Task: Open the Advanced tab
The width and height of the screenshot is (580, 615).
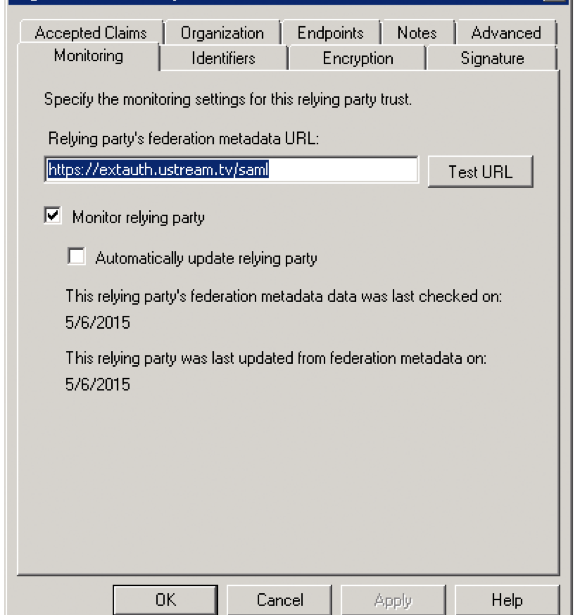Action: (x=506, y=33)
